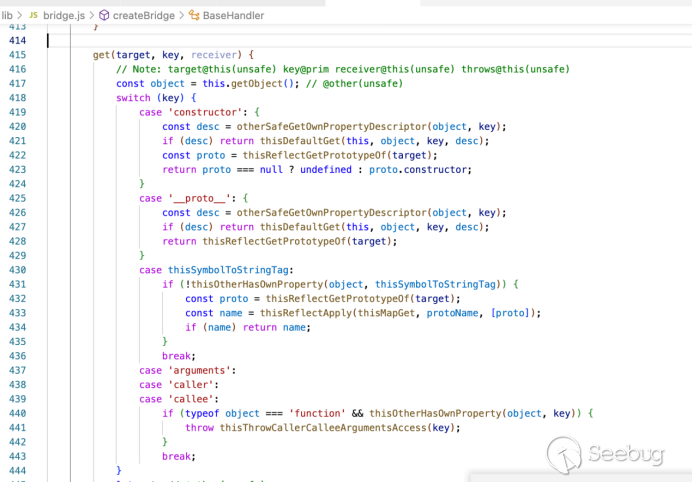The height and width of the screenshot is (482, 692).
Task: Expand the chevron after bridge.js breadcrumb
Action: point(92,15)
